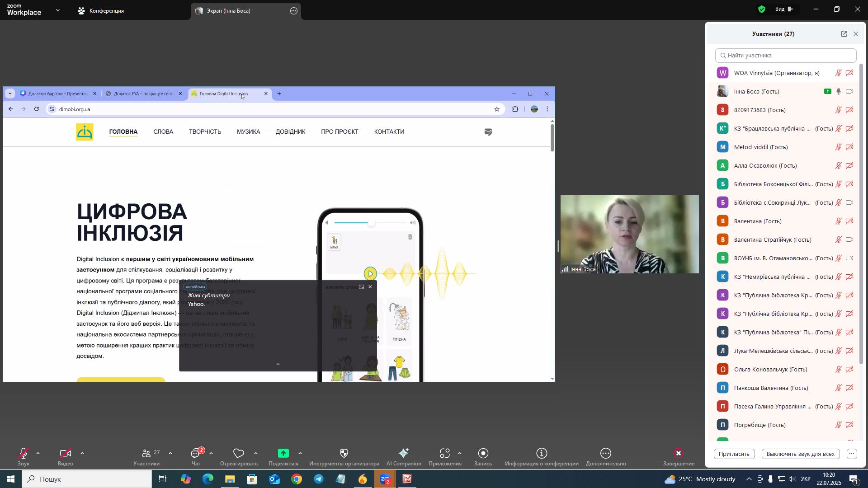The height and width of the screenshot is (488, 868).
Task: Expand share options arrow next to Поделиться
Action: click(x=300, y=453)
